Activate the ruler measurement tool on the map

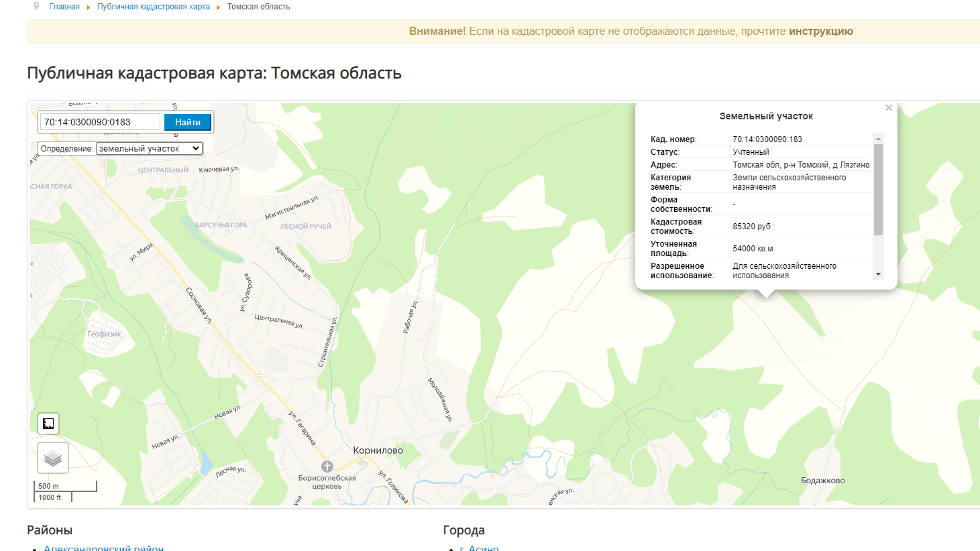tap(48, 424)
